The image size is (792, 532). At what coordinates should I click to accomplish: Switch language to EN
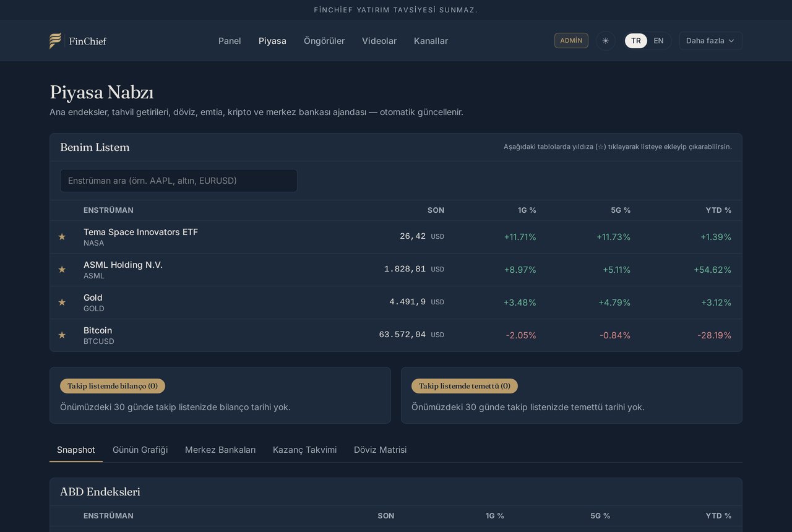[658, 41]
